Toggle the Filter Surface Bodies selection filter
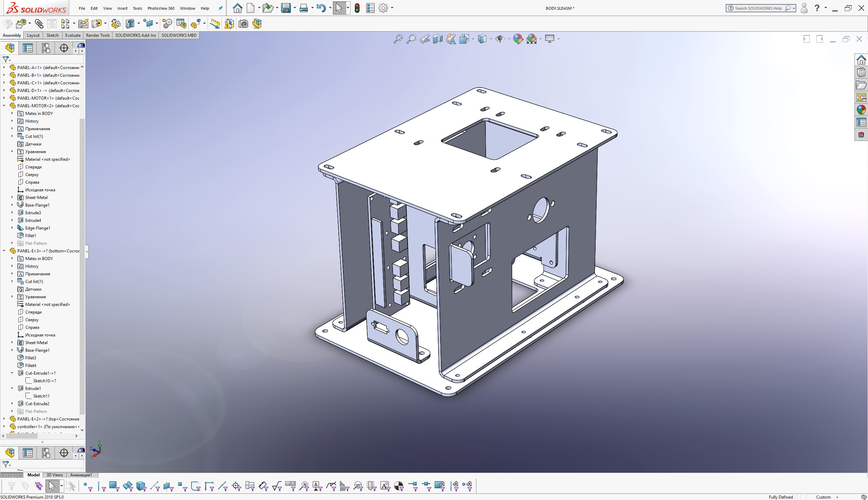This screenshot has height=500, width=868. pos(128,486)
